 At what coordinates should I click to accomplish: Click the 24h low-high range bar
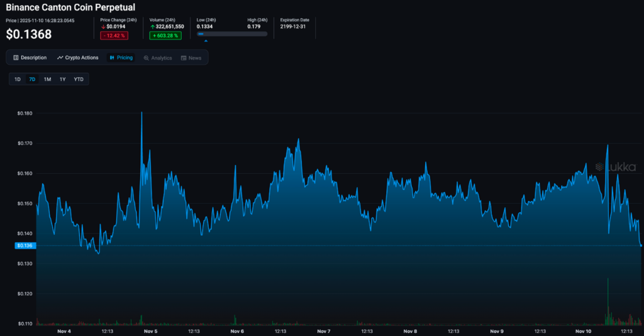[232, 34]
